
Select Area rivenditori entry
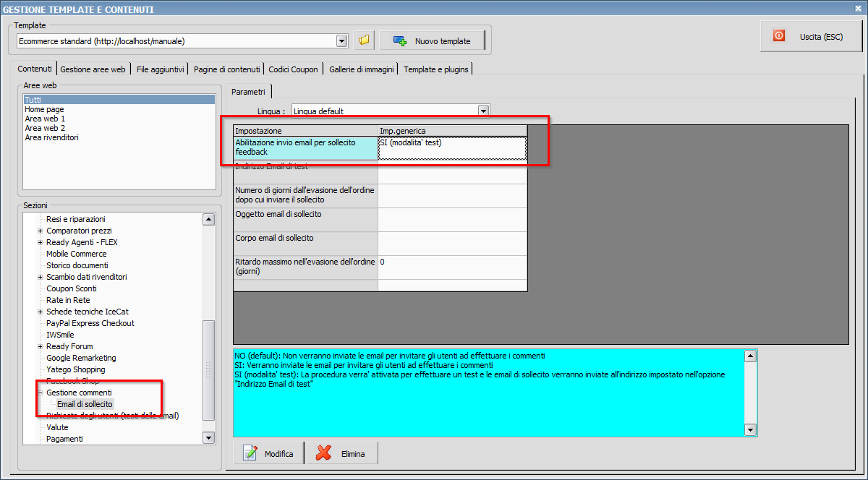pos(119,137)
